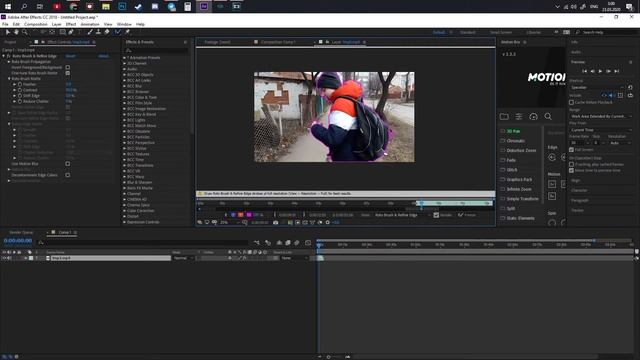640x360 pixels.
Task: Toggle Use Motion Blur checkbox
Action: 68,164
